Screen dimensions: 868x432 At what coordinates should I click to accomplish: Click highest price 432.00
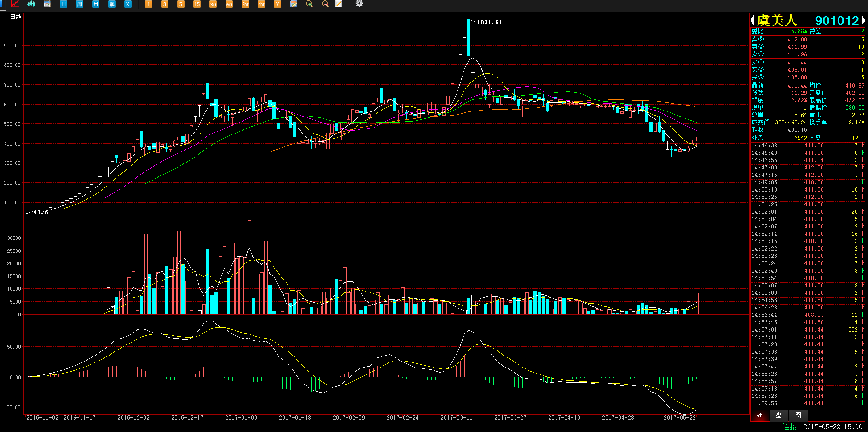pos(855,100)
